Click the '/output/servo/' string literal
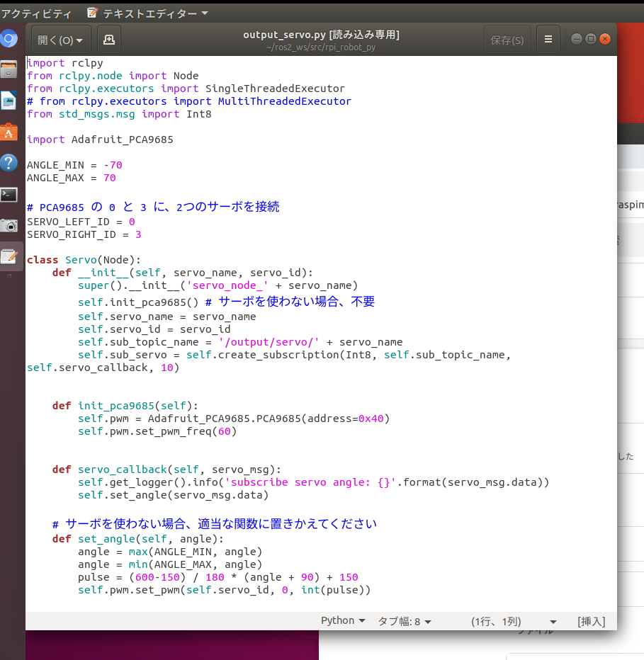This screenshot has width=644, height=660. click(x=269, y=342)
